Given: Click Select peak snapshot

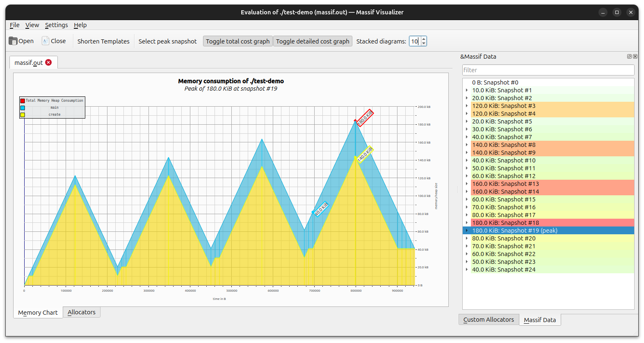Looking at the screenshot, I should (x=167, y=41).
